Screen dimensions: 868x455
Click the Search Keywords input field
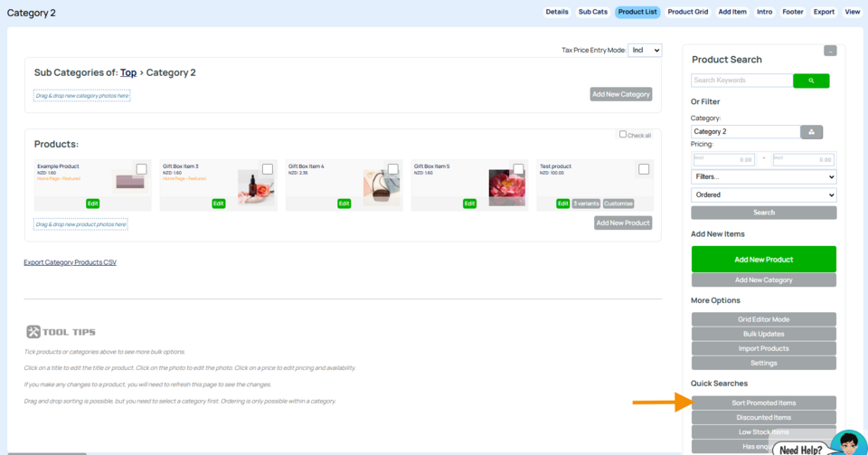pyautogui.click(x=741, y=81)
